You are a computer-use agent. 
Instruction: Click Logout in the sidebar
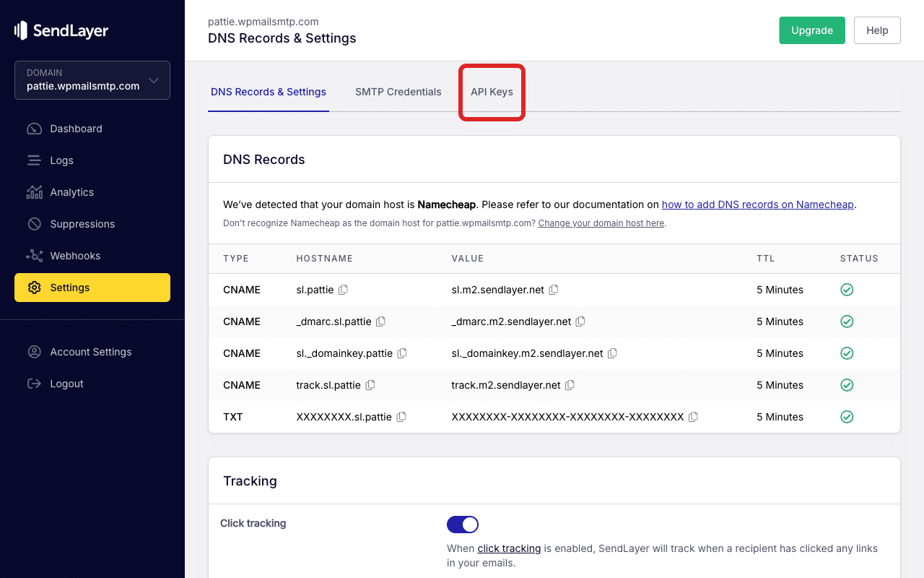(92, 384)
